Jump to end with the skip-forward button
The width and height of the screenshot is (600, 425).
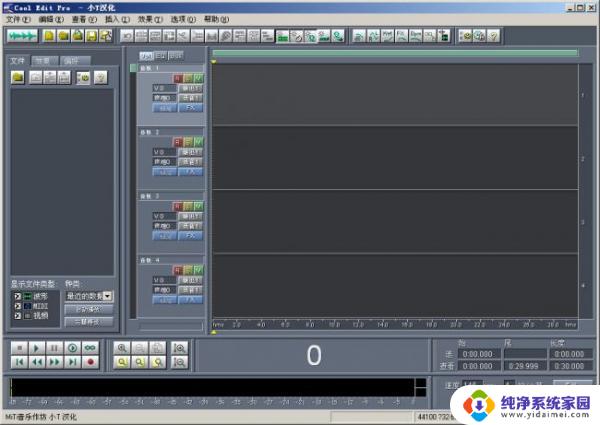pos(71,361)
